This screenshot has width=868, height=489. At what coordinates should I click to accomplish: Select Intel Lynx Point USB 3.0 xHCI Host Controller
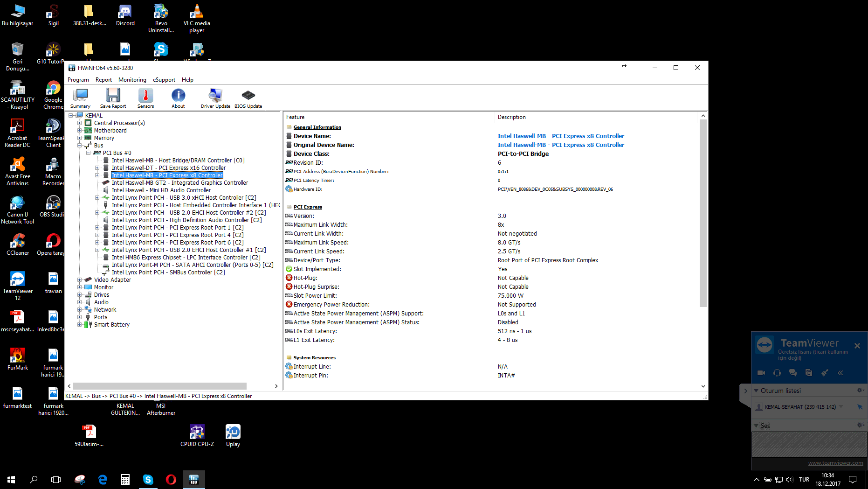(184, 198)
